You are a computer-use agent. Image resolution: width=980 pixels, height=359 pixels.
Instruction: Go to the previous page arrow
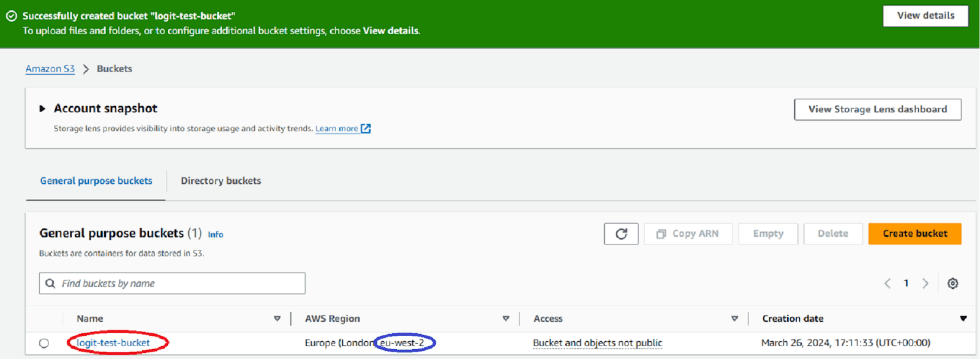[x=887, y=283]
